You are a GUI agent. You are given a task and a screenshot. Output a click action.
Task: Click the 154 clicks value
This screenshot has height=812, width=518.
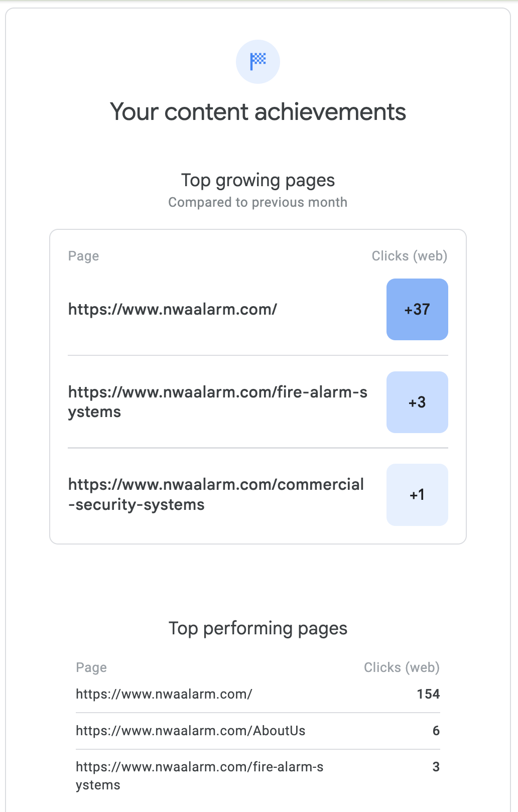(x=428, y=694)
